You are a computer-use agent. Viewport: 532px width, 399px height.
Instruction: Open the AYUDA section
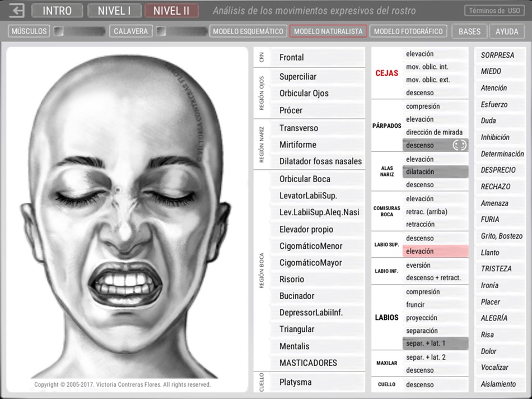click(x=507, y=31)
